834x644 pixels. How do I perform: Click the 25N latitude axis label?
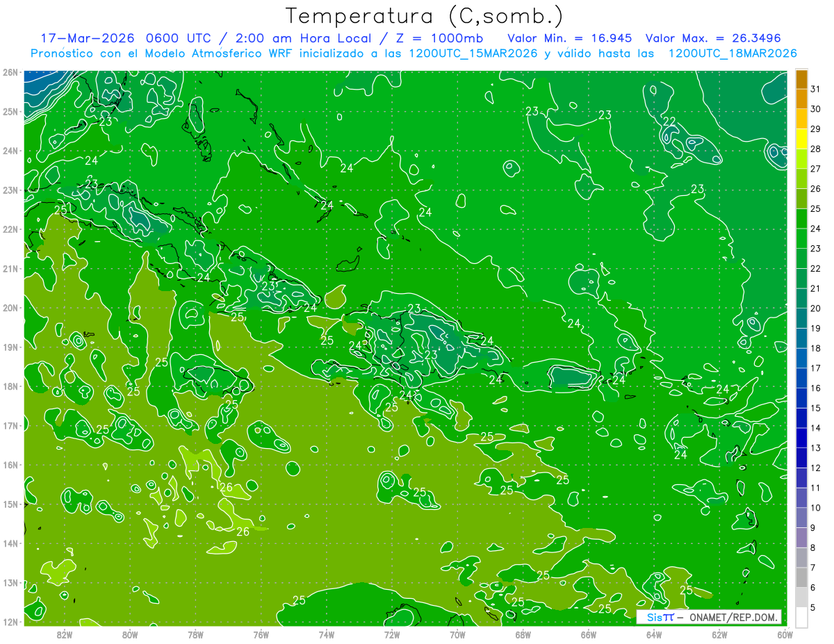click(x=10, y=112)
